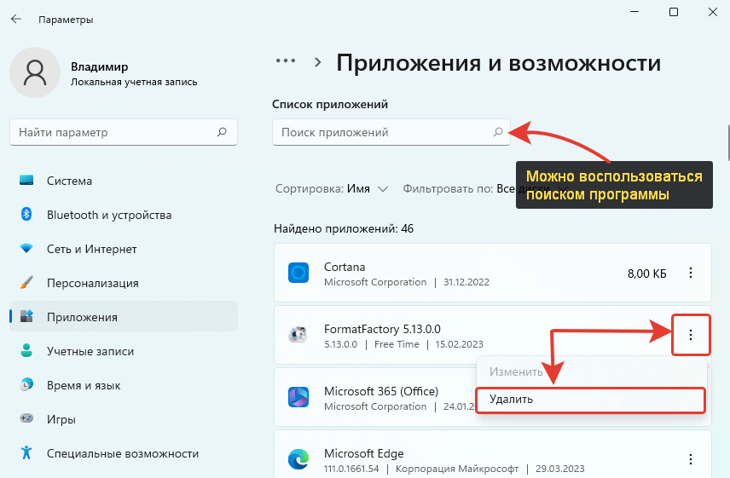This screenshot has width=730, height=478.
Task: Click Найдено приложений: 46 label
Action: click(344, 229)
